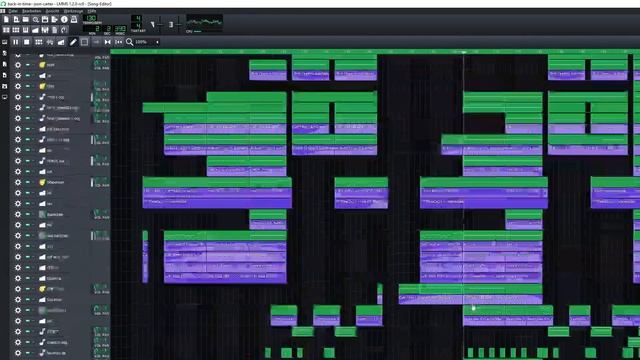Image resolution: width=640 pixels, height=360 pixels.
Task: Click the tempo display showing 130
Action: (90, 18)
